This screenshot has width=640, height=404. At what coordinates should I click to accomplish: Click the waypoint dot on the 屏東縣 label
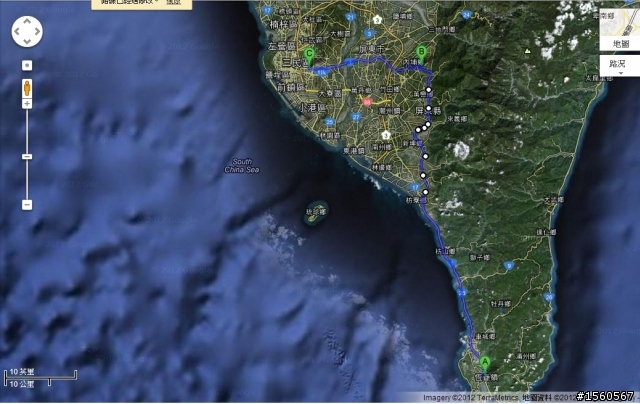click(x=429, y=108)
